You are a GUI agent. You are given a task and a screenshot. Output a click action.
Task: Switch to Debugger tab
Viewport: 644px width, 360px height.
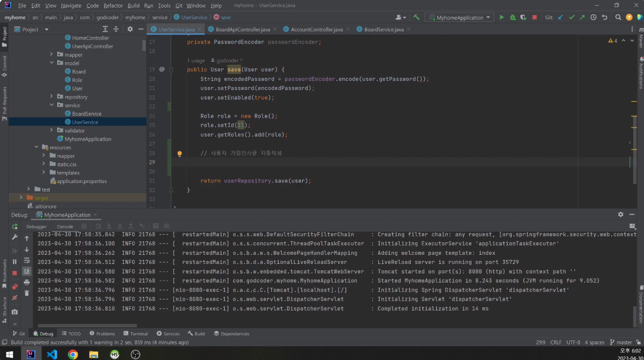pyautogui.click(x=36, y=227)
